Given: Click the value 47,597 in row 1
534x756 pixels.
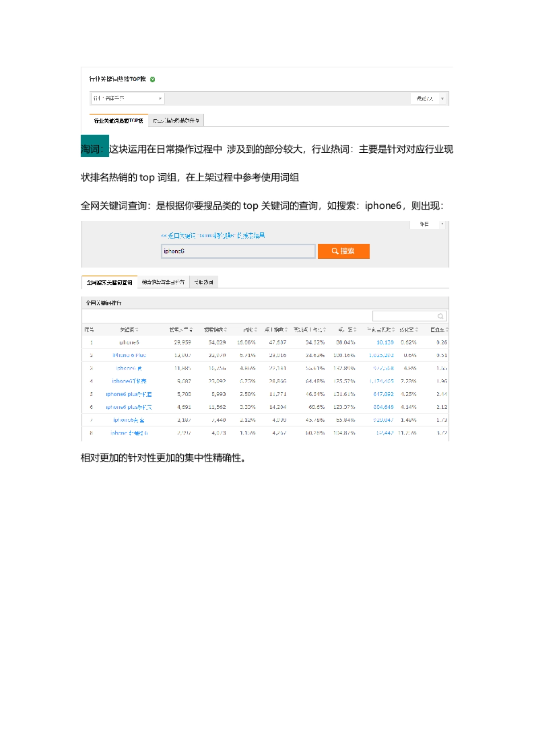Looking at the screenshot, I should coord(278,343).
